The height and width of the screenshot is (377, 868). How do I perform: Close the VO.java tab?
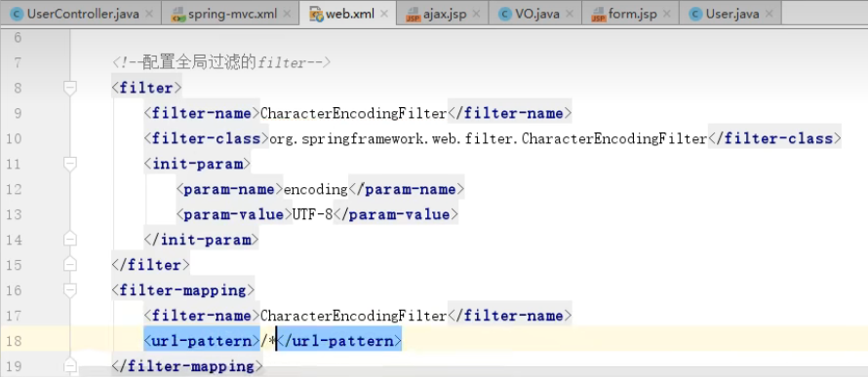(x=569, y=15)
